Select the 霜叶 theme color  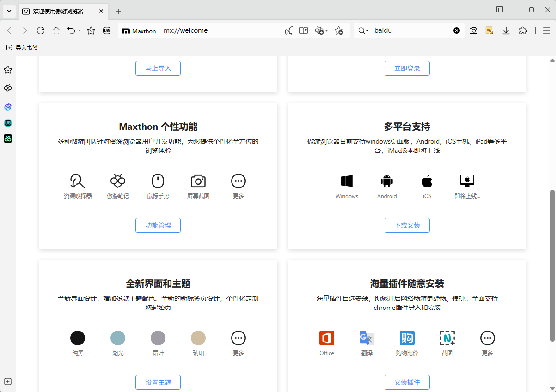[158, 338]
